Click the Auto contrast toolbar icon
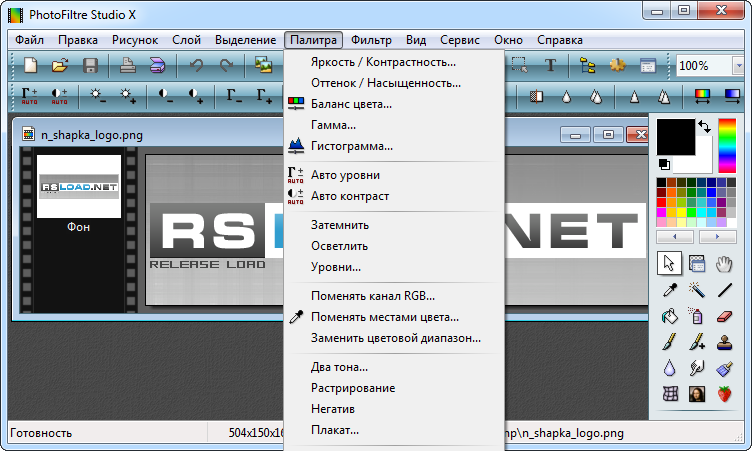 [x=59, y=96]
